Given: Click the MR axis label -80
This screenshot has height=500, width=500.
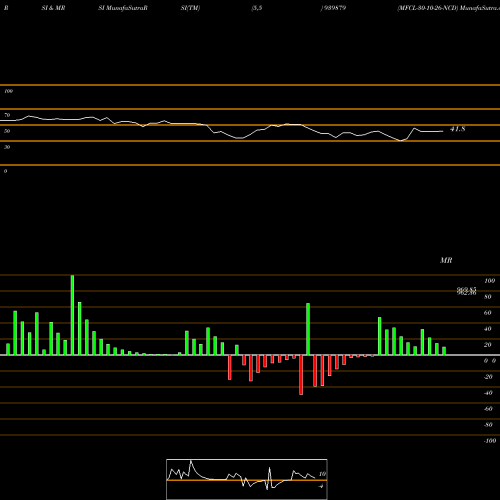Looking at the screenshot, I should (488, 425).
